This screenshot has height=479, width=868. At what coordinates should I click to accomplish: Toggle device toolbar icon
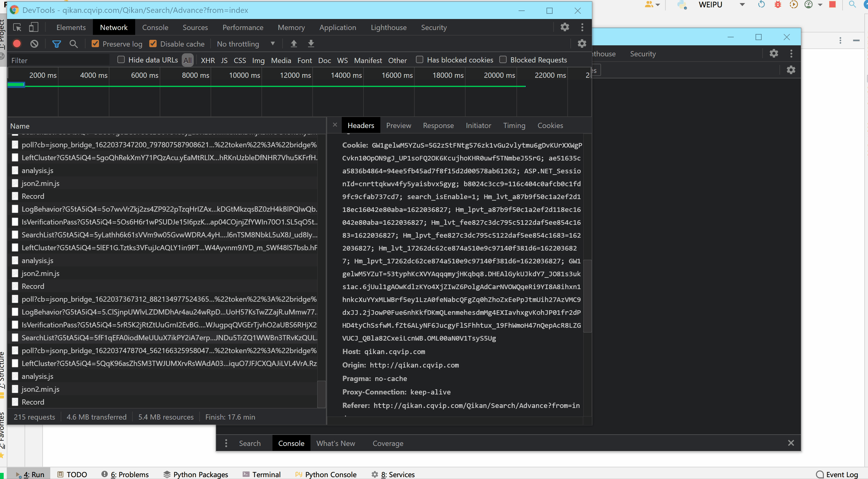[33, 27]
